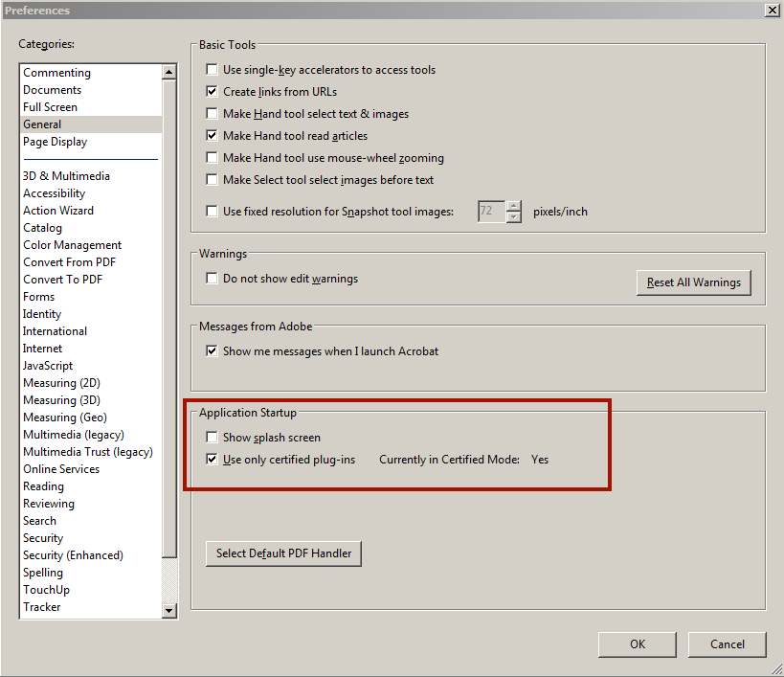
Task: Enable "Make Select tool select images before text"
Action: [212, 180]
